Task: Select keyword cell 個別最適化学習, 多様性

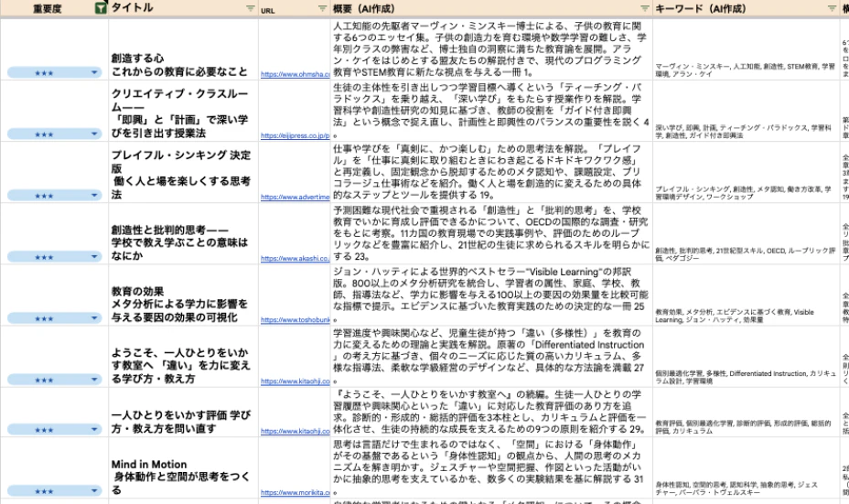Action: [747, 357]
